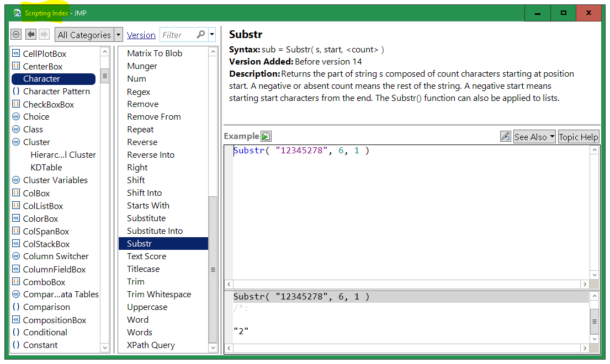Viewport: 610px width, 364px height.
Task: Open Topic Help
Action: coord(578,137)
